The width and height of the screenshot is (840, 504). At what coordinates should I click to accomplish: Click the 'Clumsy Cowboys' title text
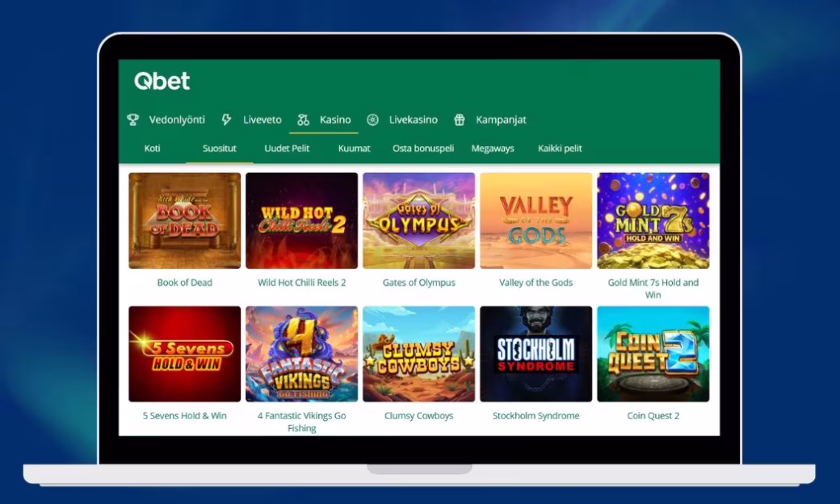419,416
